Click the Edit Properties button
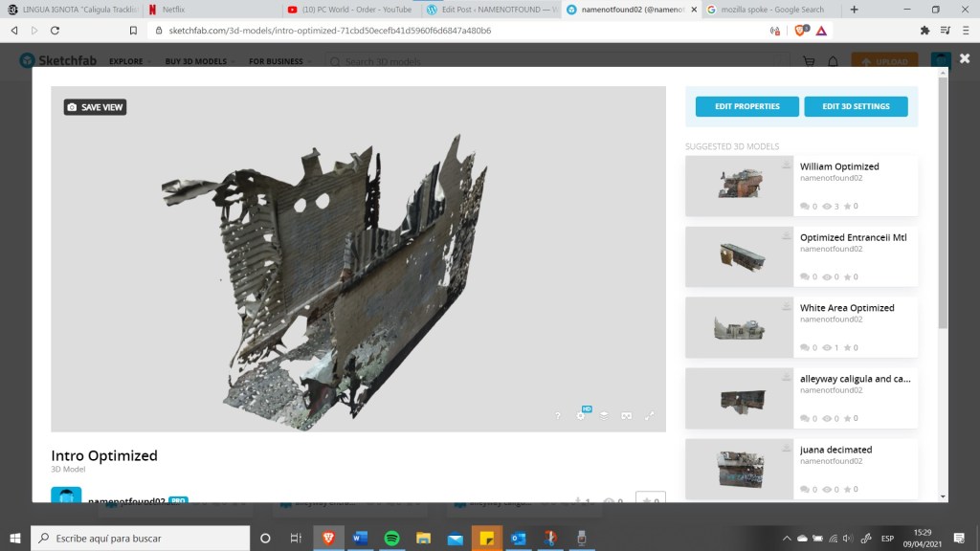The height and width of the screenshot is (551, 980). [x=746, y=106]
